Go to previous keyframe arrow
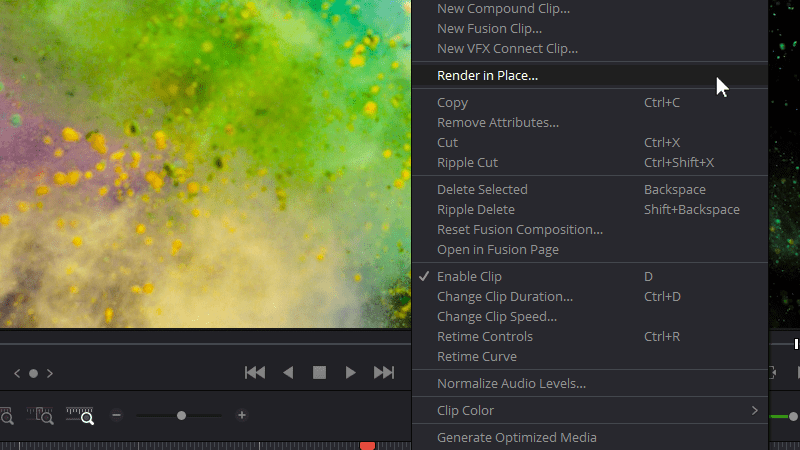The image size is (800, 450). [16, 374]
